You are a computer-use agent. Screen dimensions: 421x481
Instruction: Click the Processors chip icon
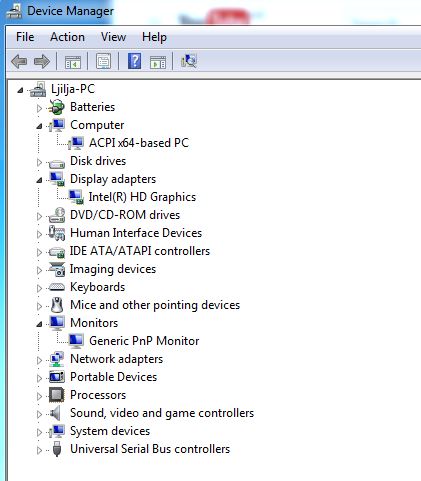point(56,395)
